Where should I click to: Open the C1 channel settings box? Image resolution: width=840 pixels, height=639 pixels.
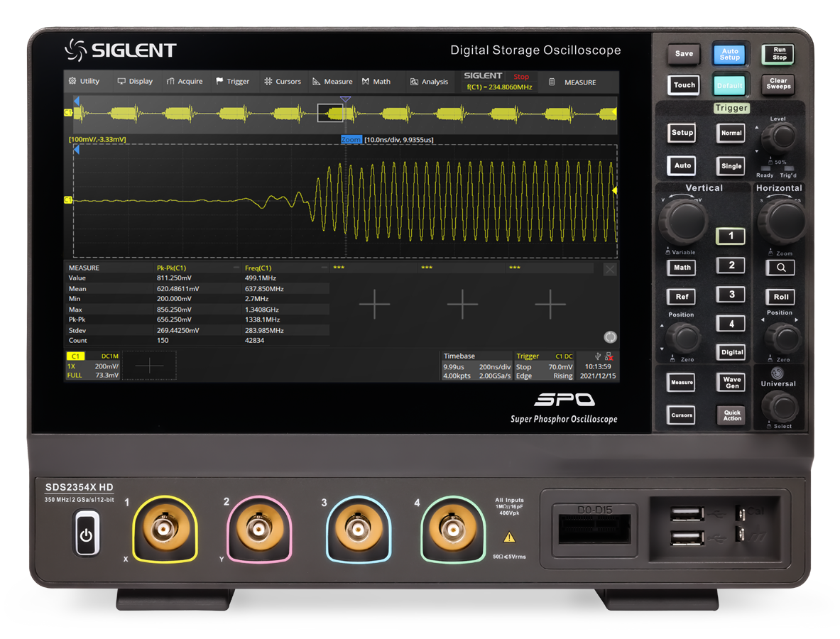pyautogui.click(x=93, y=366)
